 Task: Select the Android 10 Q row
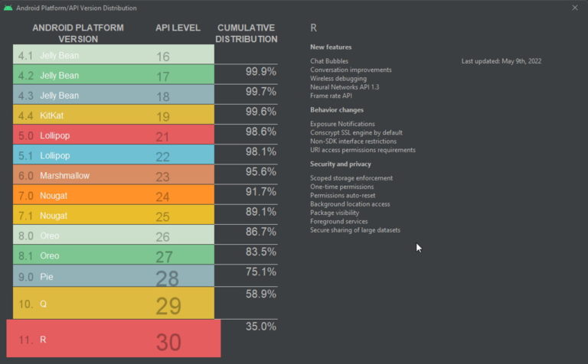[113, 304]
